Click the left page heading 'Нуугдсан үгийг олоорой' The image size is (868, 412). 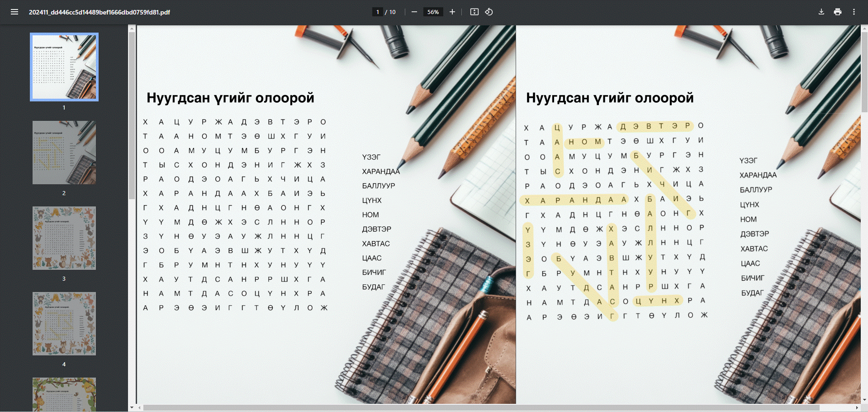point(230,98)
